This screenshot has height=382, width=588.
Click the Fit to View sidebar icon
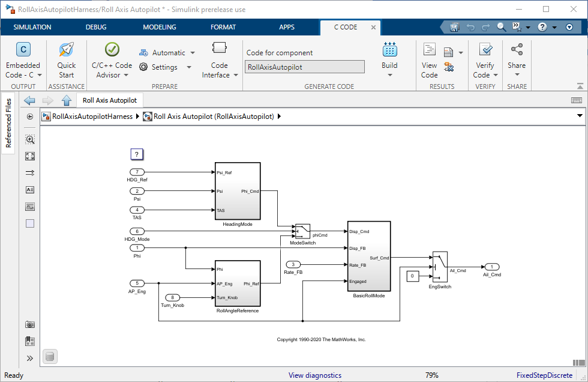tap(29, 156)
